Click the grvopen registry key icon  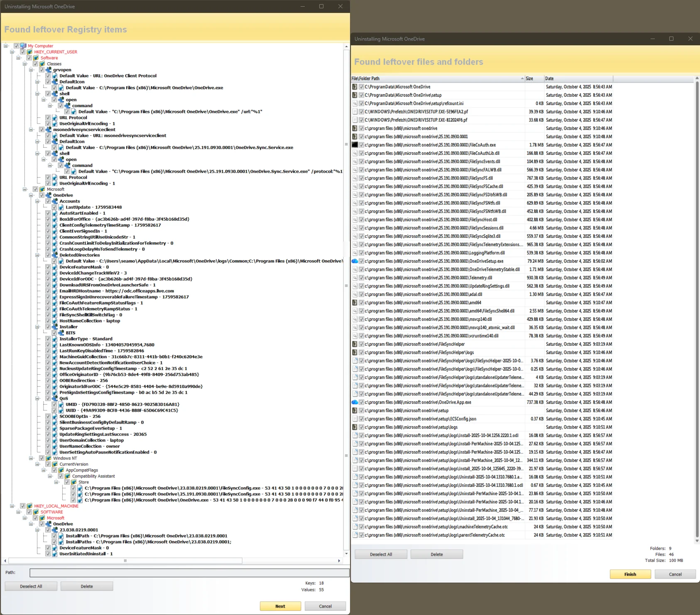point(49,70)
